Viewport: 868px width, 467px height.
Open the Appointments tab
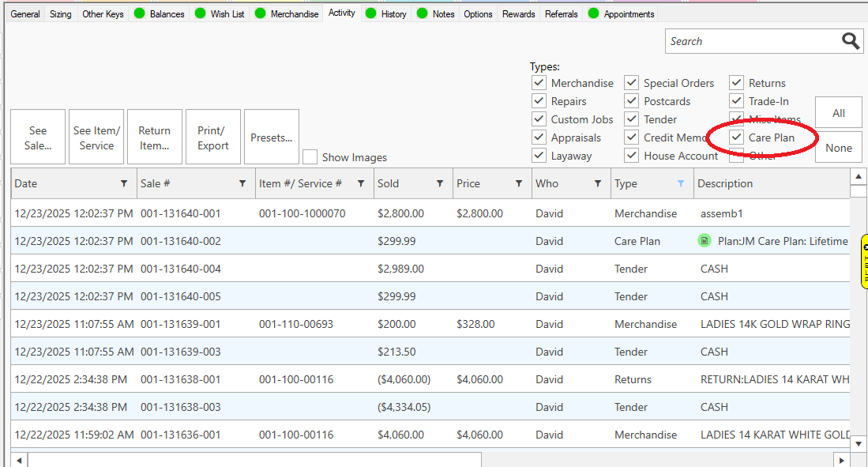tap(628, 14)
